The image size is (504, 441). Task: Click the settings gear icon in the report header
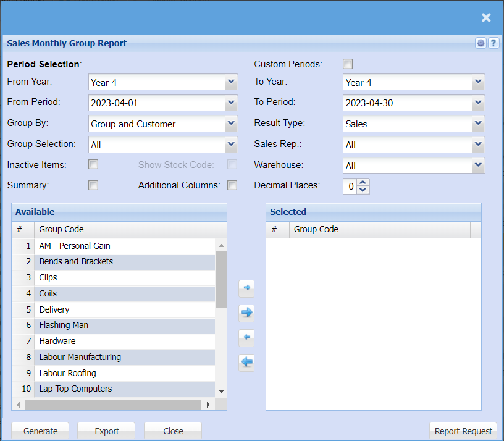coord(481,43)
